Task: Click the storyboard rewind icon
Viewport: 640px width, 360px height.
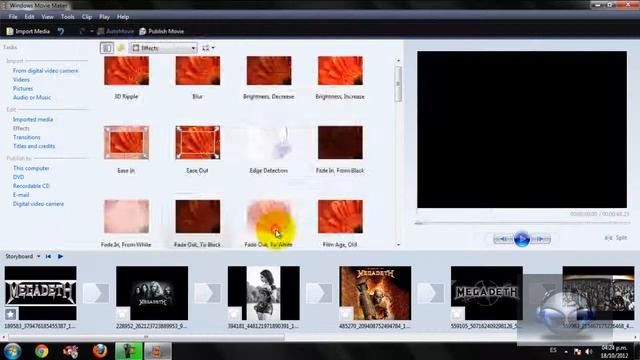Action: click(48, 256)
